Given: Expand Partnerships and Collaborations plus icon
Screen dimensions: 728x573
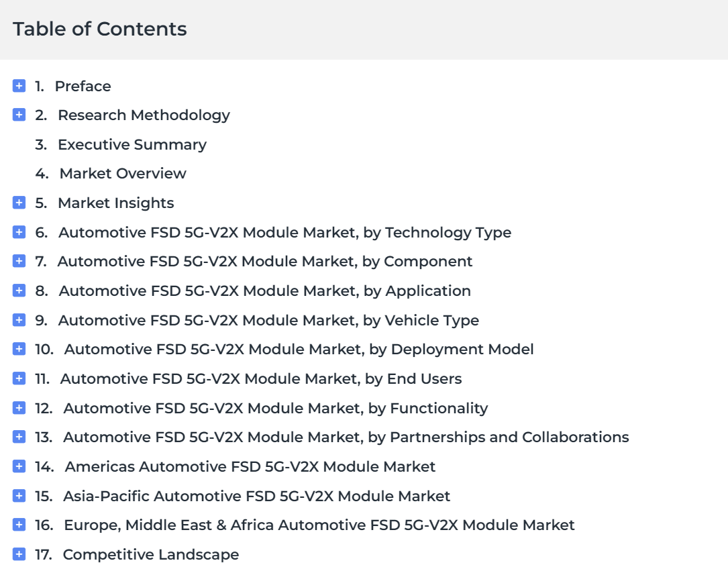Looking at the screenshot, I should [19, 437].
